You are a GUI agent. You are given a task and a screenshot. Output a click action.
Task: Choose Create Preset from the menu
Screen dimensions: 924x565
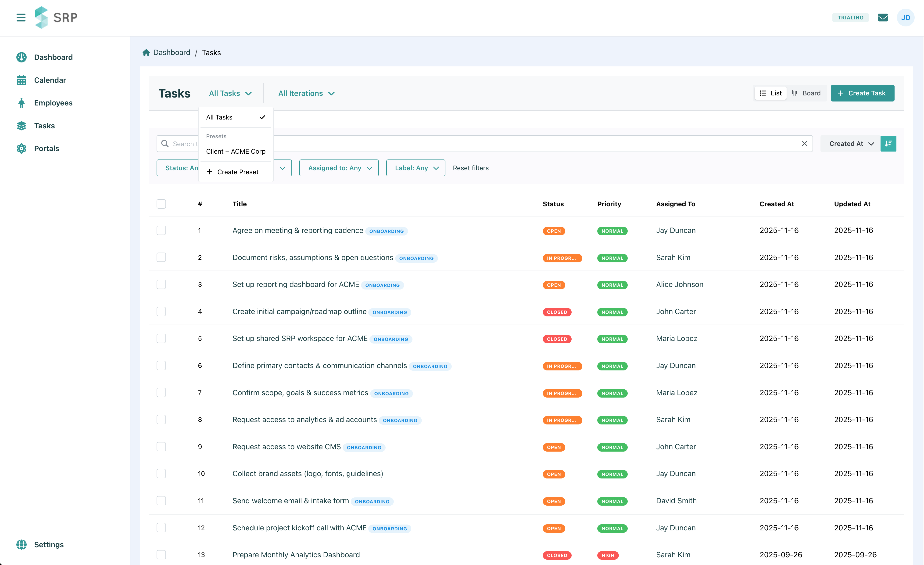(233, 172)
